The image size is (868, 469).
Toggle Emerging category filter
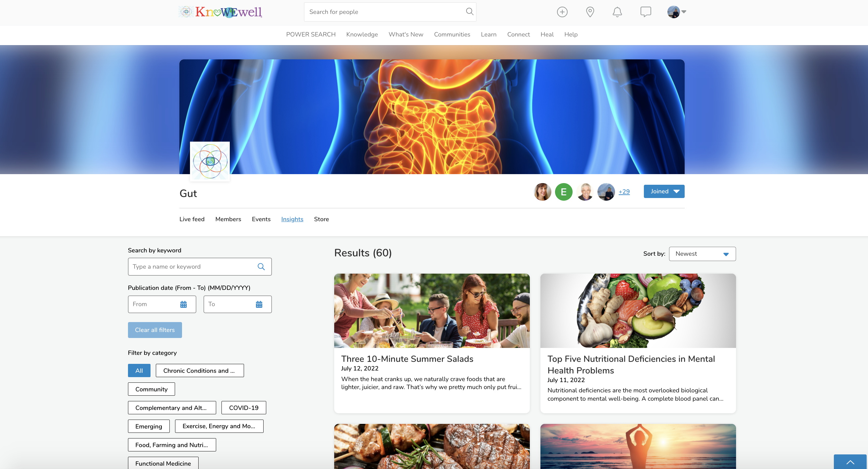click(x=149, y=426)
